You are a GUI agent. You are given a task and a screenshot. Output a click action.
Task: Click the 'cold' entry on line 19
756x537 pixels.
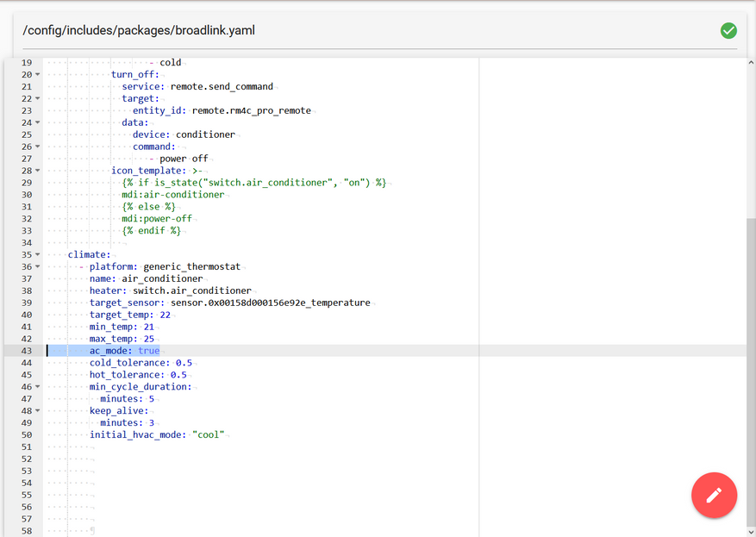(170, 63)
